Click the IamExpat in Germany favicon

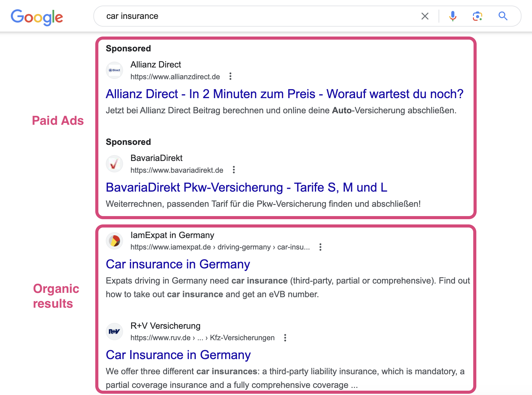[x=114, y=241]
